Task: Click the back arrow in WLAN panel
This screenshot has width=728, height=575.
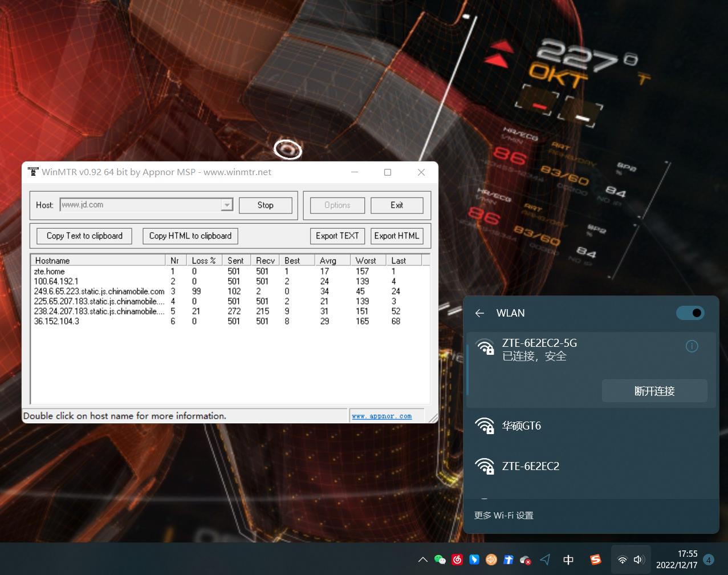Action: (x=479, y=313)
